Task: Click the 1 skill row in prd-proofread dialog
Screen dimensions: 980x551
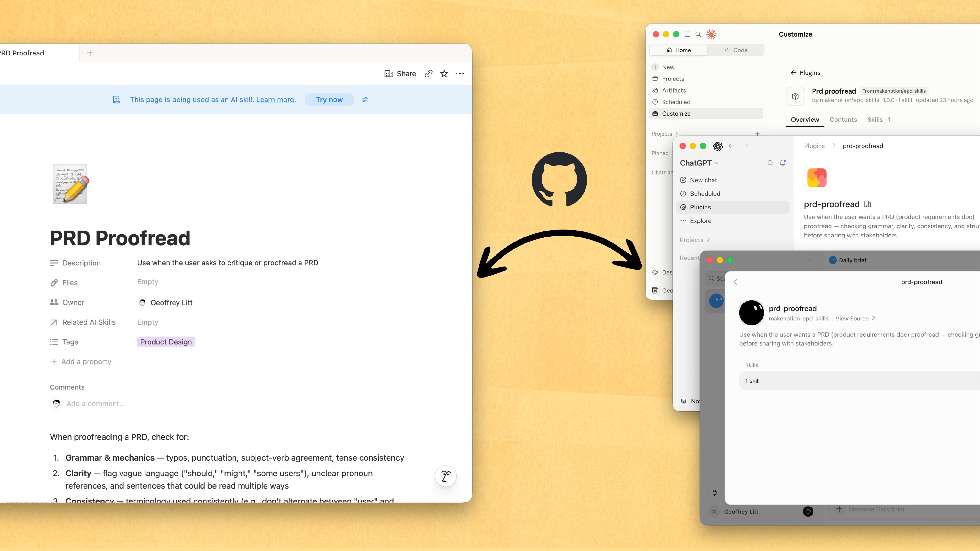Action: click(x=859, y=381)
